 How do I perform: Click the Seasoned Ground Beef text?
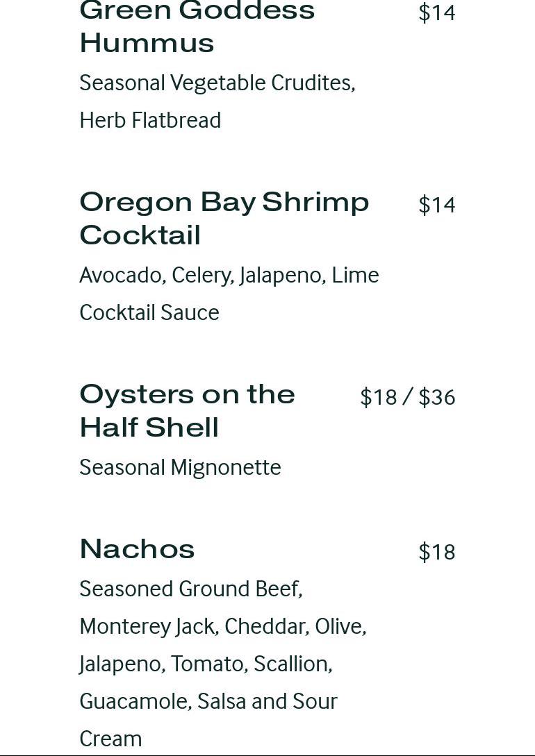(x=190, y=589)
